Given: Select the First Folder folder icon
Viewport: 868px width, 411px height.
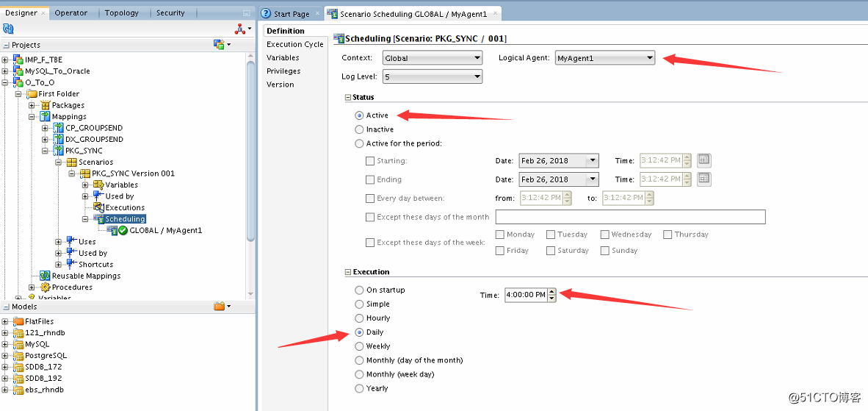Looking at the screenshot, I should (32, 93).
